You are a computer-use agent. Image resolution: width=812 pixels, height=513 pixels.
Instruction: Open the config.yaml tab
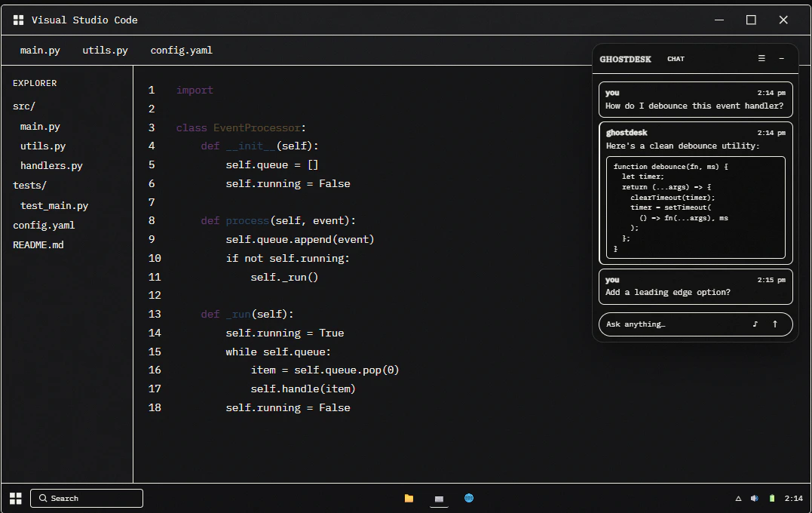(181, 50)
